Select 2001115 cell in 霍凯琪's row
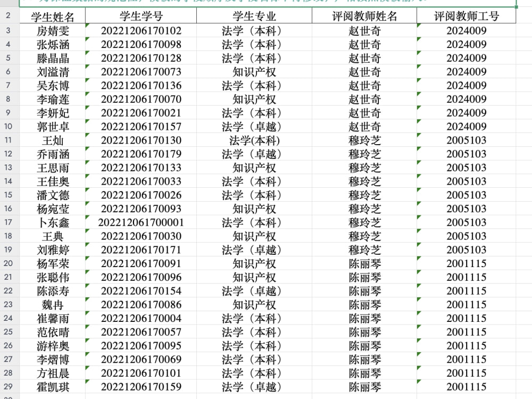Screen dimensions: 532x399 click(466, 386)
